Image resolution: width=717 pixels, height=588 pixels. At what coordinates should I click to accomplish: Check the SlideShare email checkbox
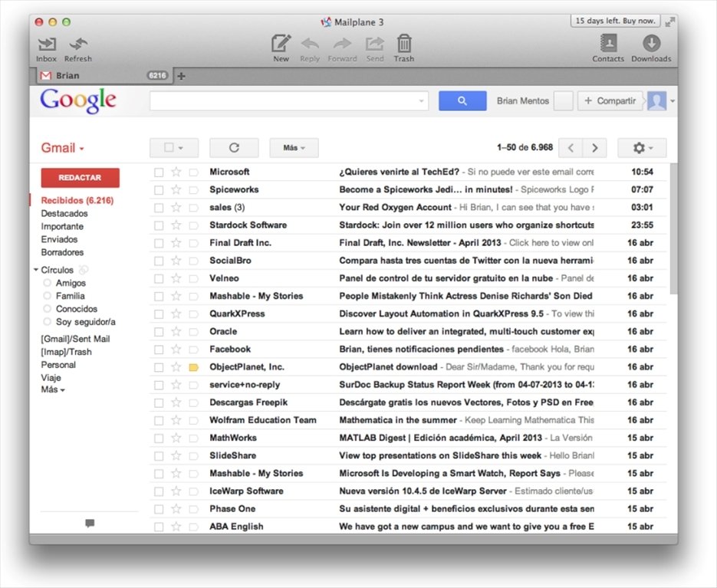click(x=159, y=456)
